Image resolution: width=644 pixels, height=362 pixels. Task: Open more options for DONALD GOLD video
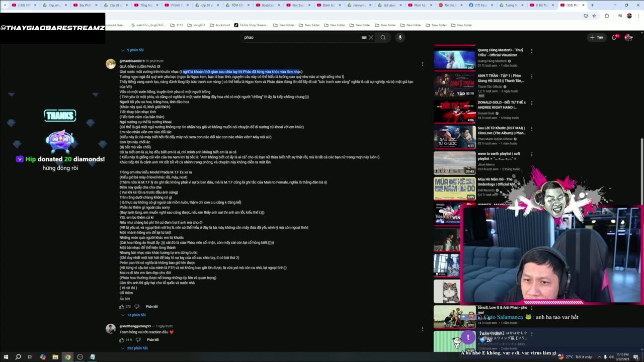(531, 103)
